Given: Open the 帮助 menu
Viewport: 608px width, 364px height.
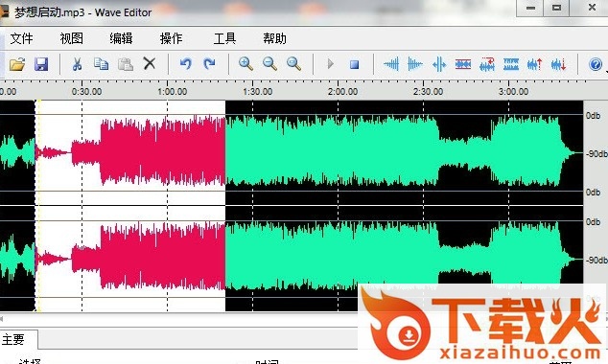Looking at the screenshot, I should [x=274, y=38].
